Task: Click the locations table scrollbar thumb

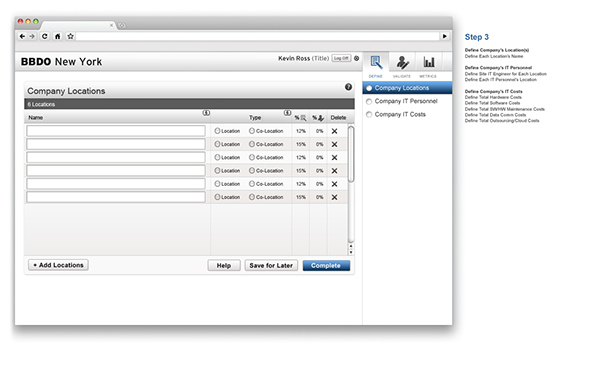Action: [351, 154]
